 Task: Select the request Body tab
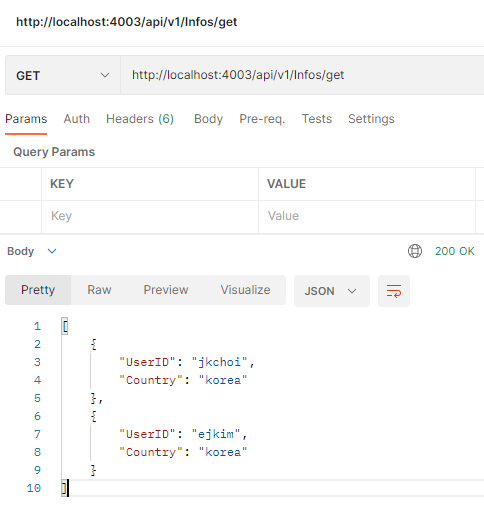(x=208, y=119)
